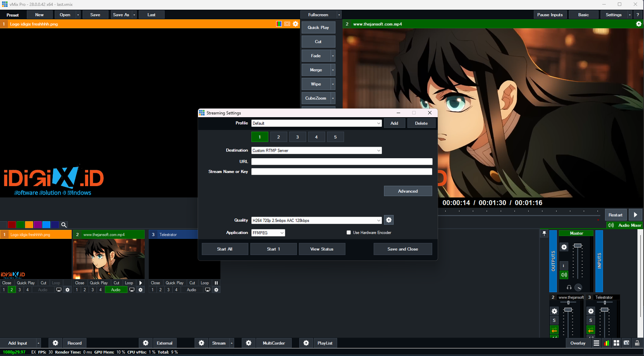Open Quality H264 720p dropdown

(x=316, y=220)
